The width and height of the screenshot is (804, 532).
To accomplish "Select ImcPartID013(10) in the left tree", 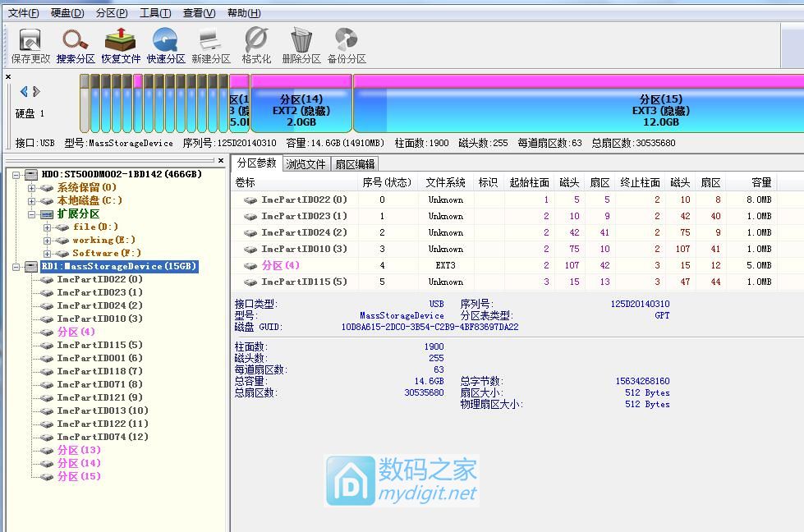I will click(x=103, y=410).
